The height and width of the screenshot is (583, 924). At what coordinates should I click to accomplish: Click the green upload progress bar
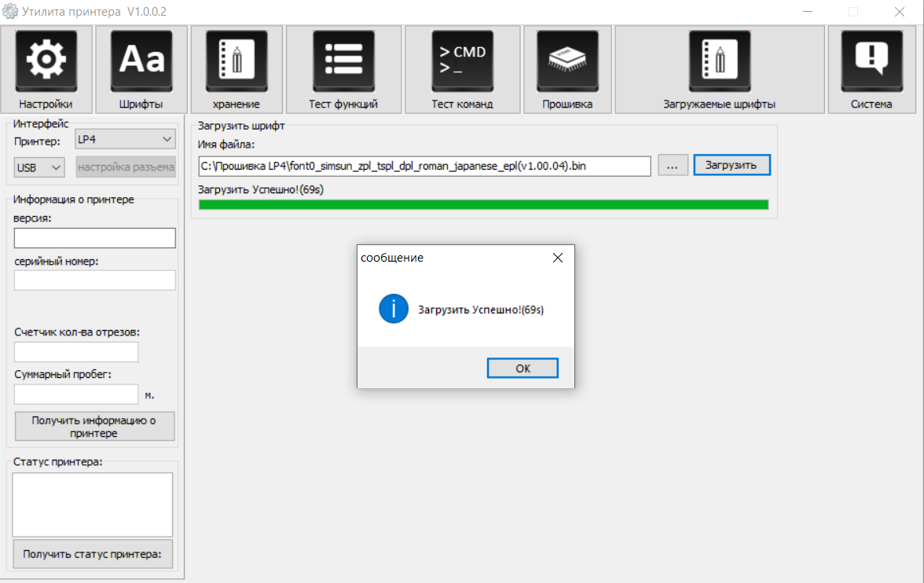pyautogui.click(x=483, y=205)
